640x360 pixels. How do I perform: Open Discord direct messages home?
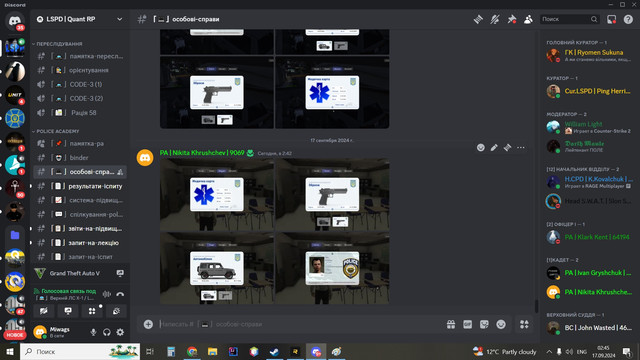(x=15, y=21)
